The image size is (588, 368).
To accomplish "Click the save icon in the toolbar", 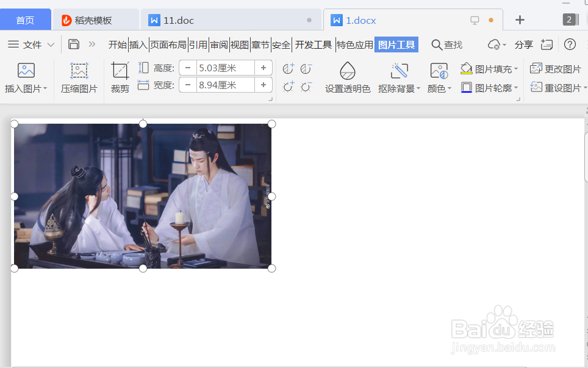I will [x=74, y=44].
